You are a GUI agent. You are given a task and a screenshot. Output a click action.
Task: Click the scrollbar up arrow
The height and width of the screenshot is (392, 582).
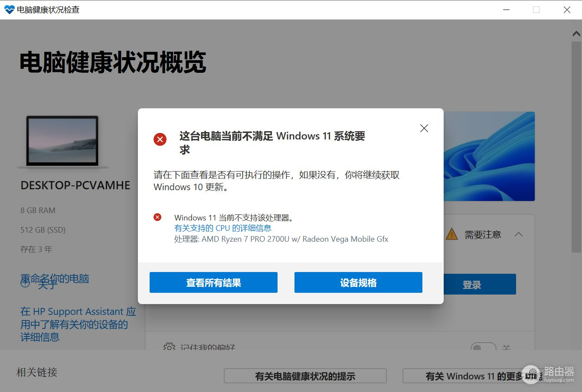576,34
